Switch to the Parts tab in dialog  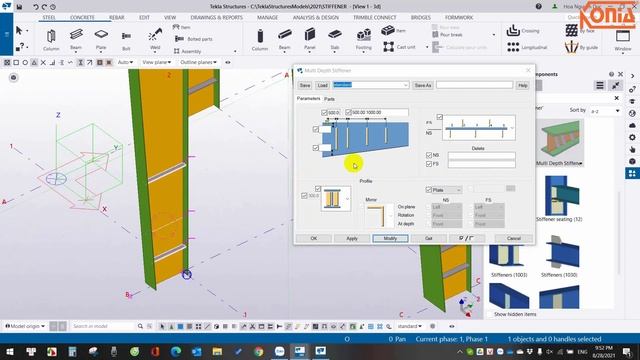pos(329,99)
